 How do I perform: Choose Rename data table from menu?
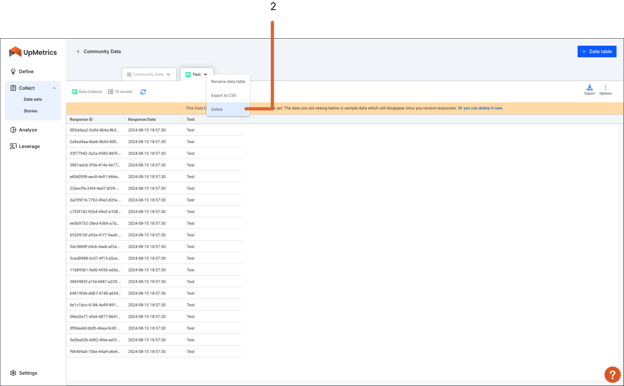click(228, 82)
